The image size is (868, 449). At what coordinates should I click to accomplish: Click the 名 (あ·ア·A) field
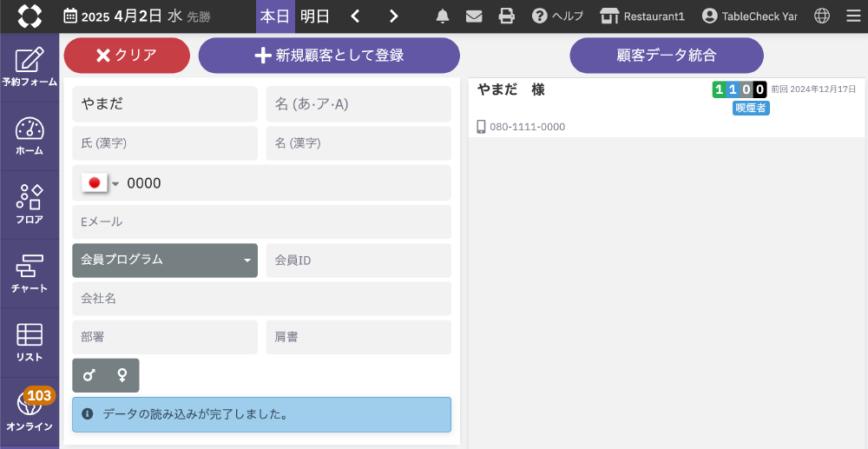pyautogui.click(x=358, y=104)
